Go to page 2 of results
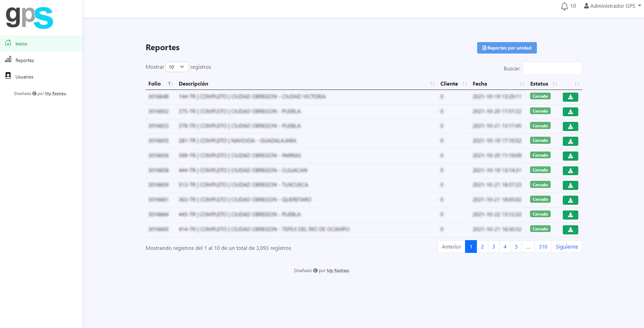The height and width of the screenshot is (328, 644). click(482, 247)
